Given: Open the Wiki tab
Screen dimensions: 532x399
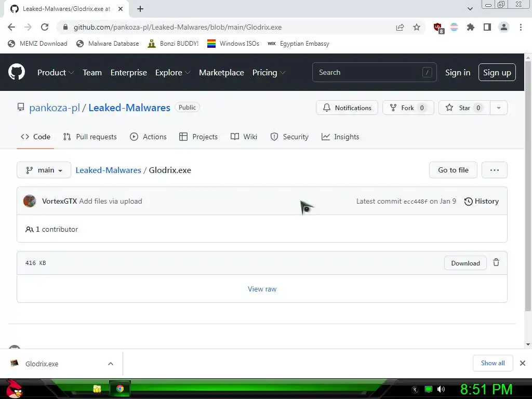Looking at the screenshot, I should point(244,137).
